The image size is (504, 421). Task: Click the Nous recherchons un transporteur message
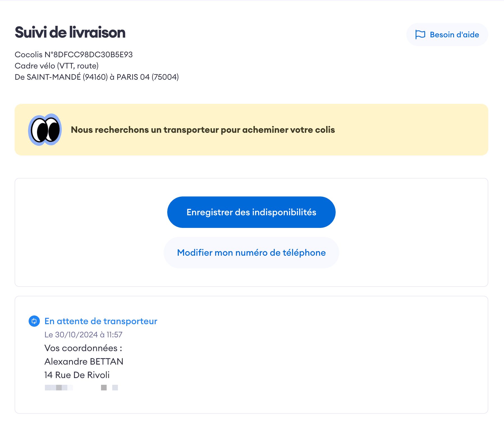[x=203, y=130]
